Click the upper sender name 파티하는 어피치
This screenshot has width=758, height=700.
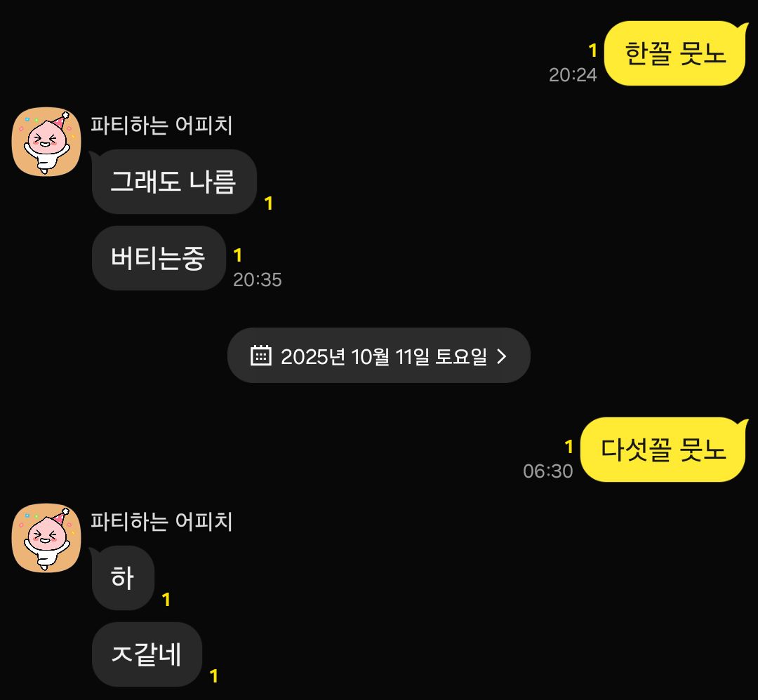[161, 125]
